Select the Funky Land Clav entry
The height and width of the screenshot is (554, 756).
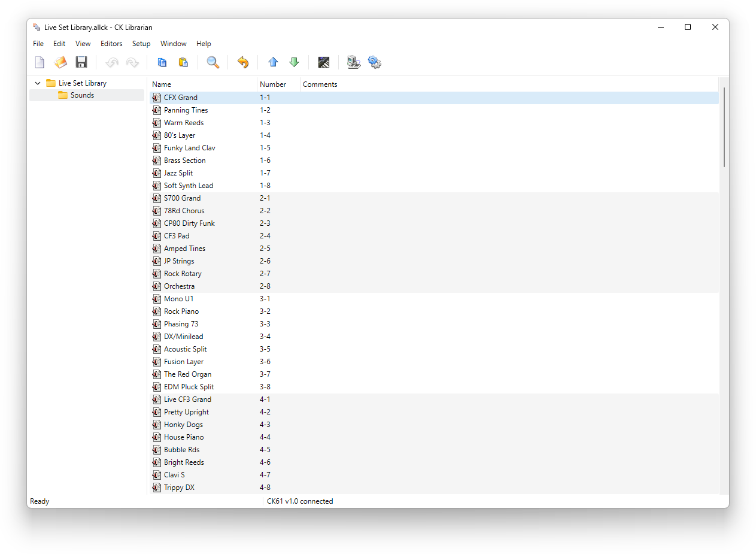[189, 148]
